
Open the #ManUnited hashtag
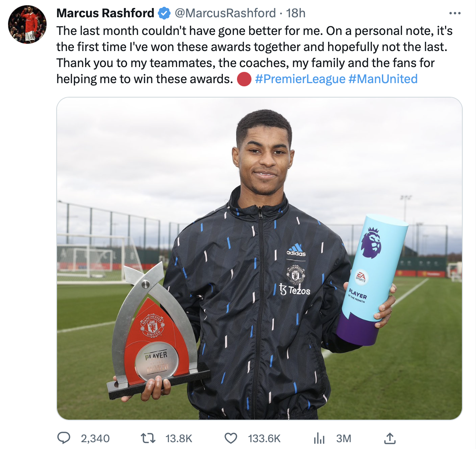click(383, 79)
